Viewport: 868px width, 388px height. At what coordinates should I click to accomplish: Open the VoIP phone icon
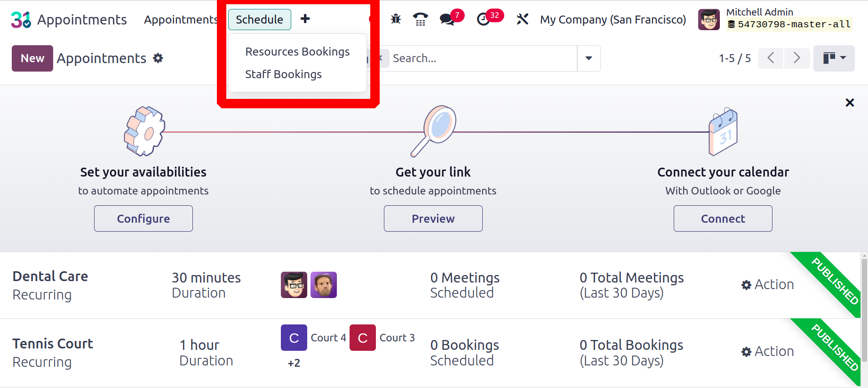[421, 19]
